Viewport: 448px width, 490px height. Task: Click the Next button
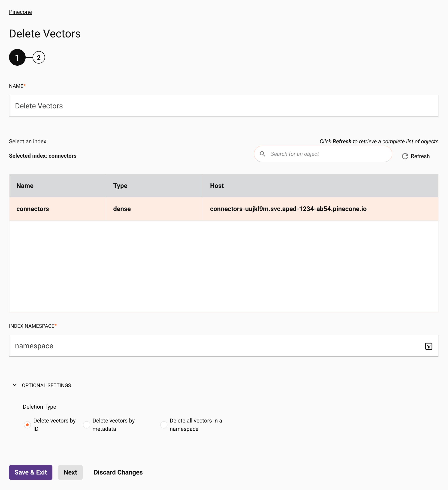click(x=70, y=472)
